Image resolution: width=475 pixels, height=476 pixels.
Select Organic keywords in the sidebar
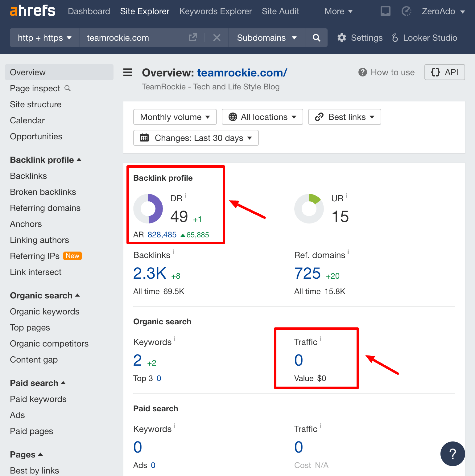tap(45, 311)
